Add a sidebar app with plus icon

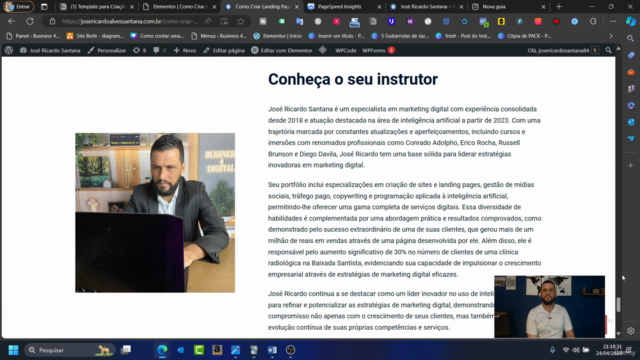pos(631,165)
